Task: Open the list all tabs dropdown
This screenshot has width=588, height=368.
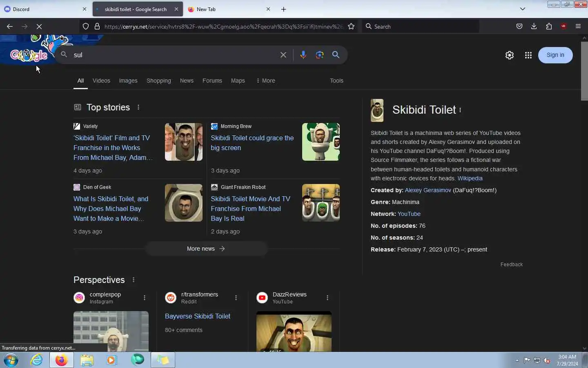Action: 523,9
